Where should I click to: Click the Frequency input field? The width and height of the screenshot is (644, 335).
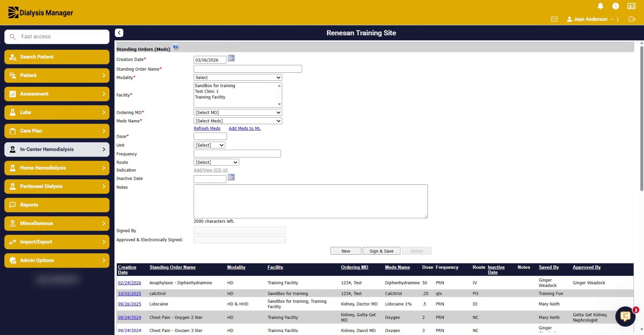(x=237, y=154)
